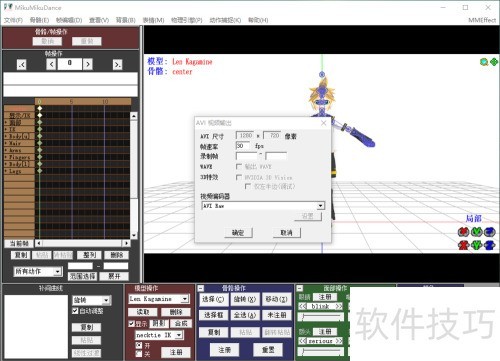Select the IK 开 (on) radio button
This screenshot has height=361, width=500.
click(139, 345)
